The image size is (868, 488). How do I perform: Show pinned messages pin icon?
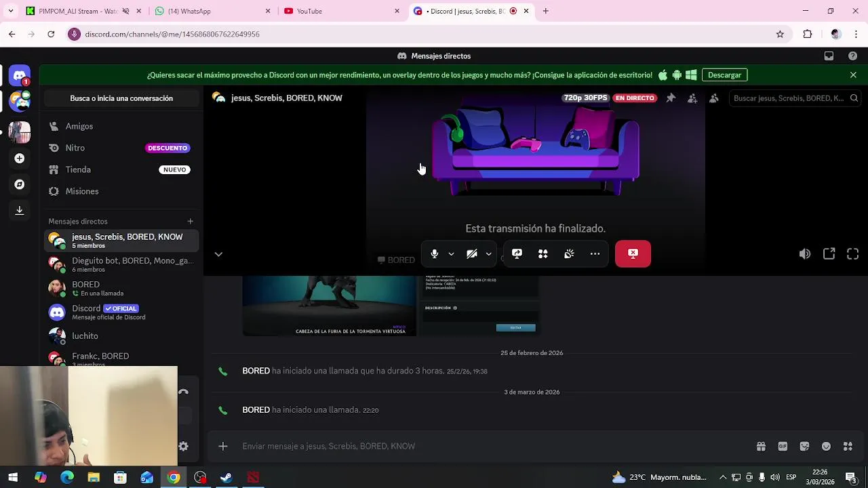[671, 98]
